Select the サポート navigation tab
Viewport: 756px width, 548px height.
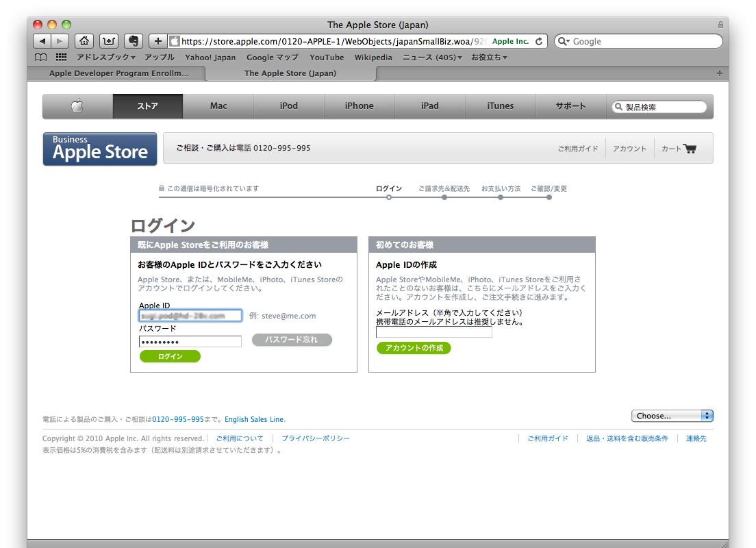[570, 106]
